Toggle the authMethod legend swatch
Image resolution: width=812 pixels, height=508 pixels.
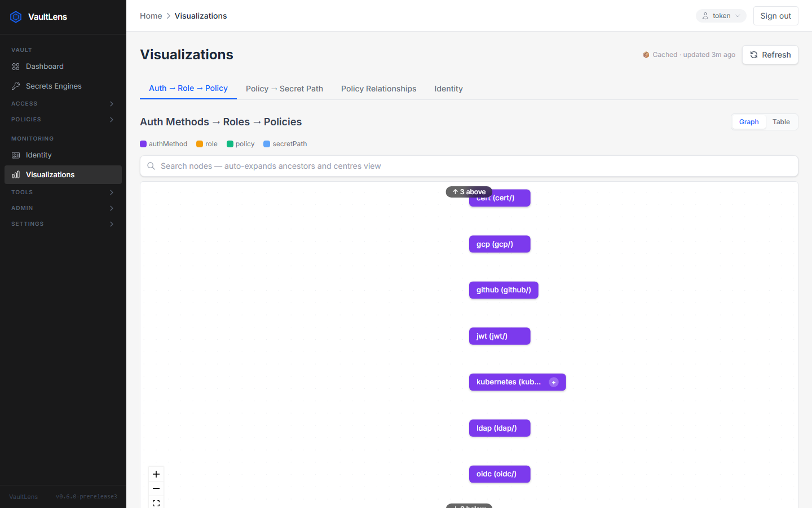tap(143, 144)
